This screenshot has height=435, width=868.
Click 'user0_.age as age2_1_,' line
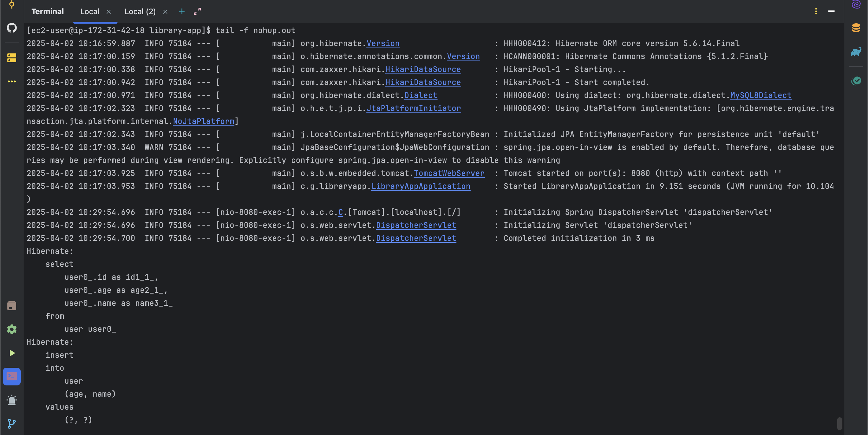pyautogui.click(x=115, y=290)
